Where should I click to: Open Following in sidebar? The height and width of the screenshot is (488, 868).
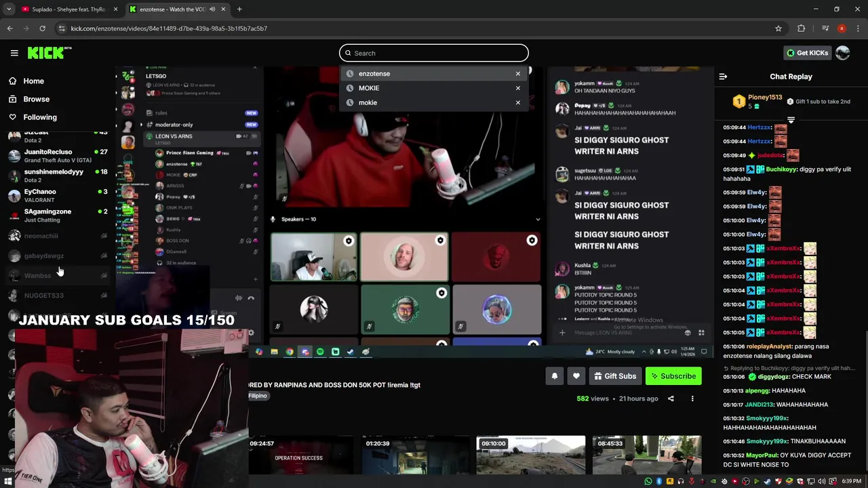tap(40, 117)
